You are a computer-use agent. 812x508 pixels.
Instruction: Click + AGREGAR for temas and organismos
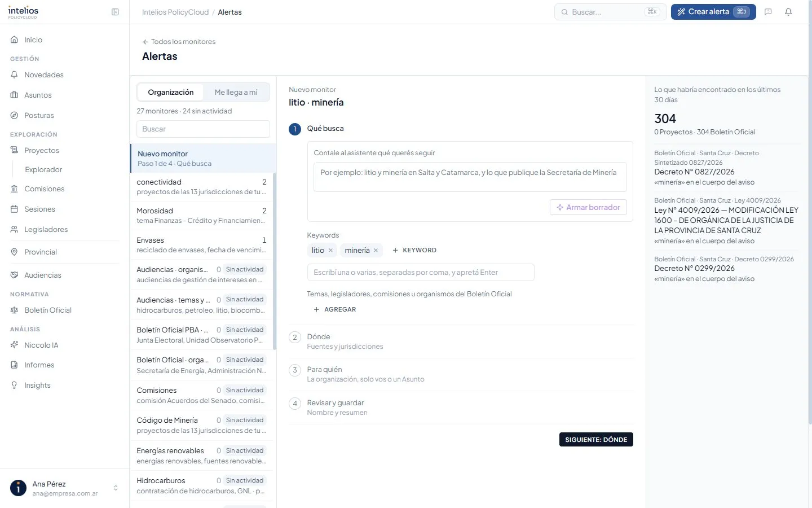[x=335, y=310]
